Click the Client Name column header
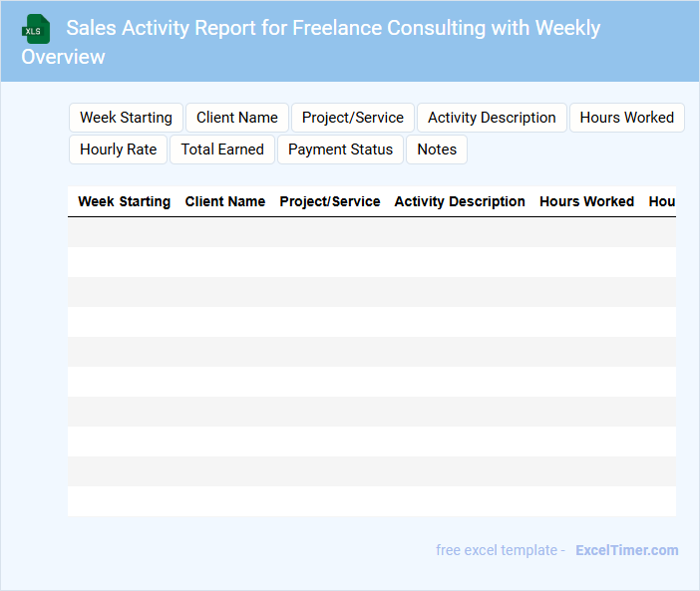 225,201
